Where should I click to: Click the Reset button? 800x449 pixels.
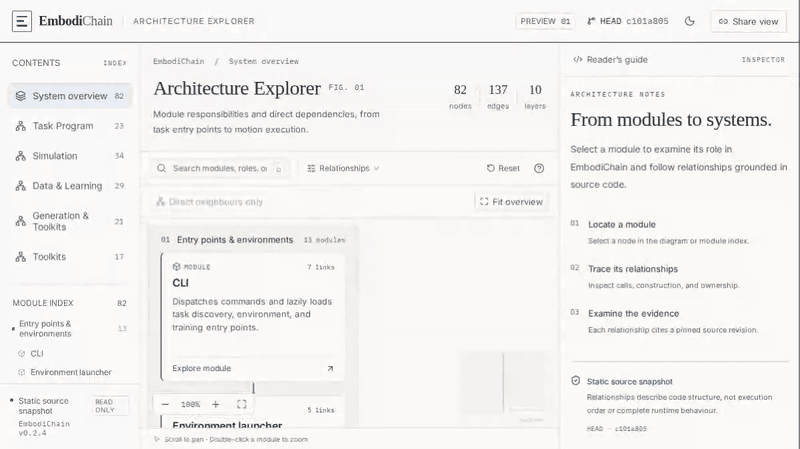[x=503, y=168]
